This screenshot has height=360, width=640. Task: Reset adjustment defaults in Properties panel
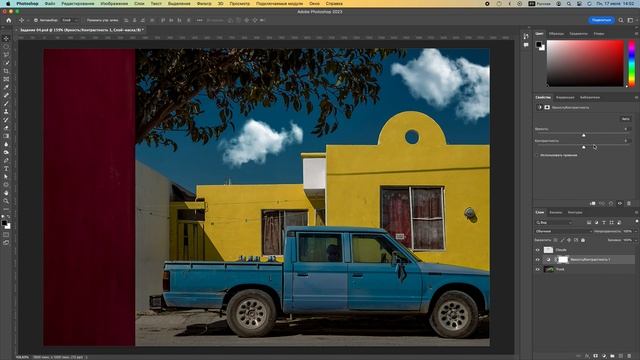(x=611, y=203)
